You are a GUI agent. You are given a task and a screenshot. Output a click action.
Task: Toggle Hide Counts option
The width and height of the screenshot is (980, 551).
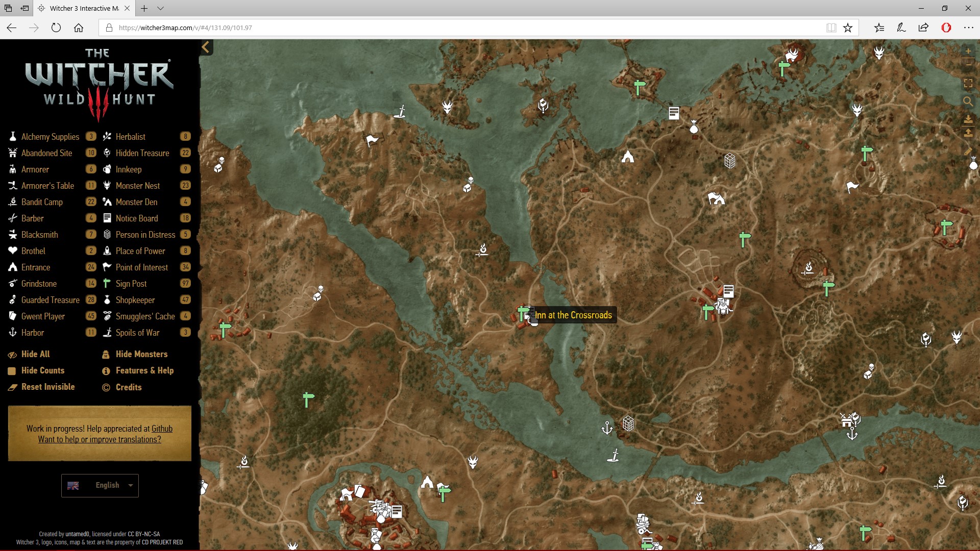tap(42, 370)
